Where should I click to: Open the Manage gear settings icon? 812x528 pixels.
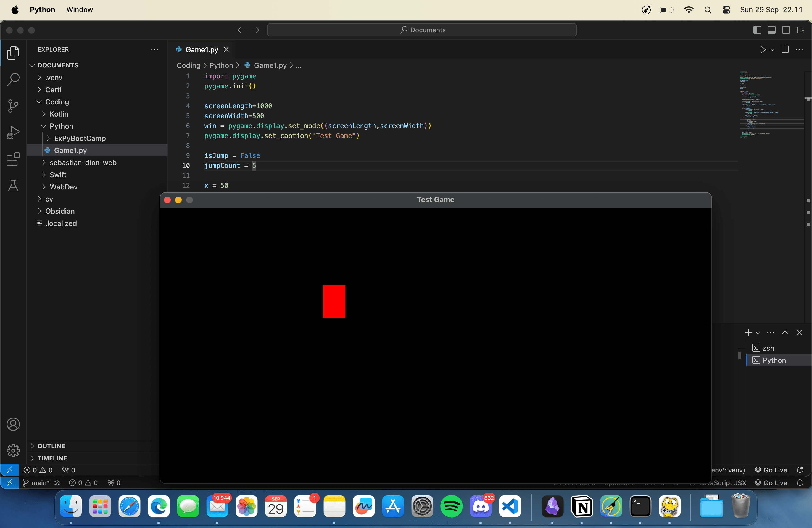point(13,451)
